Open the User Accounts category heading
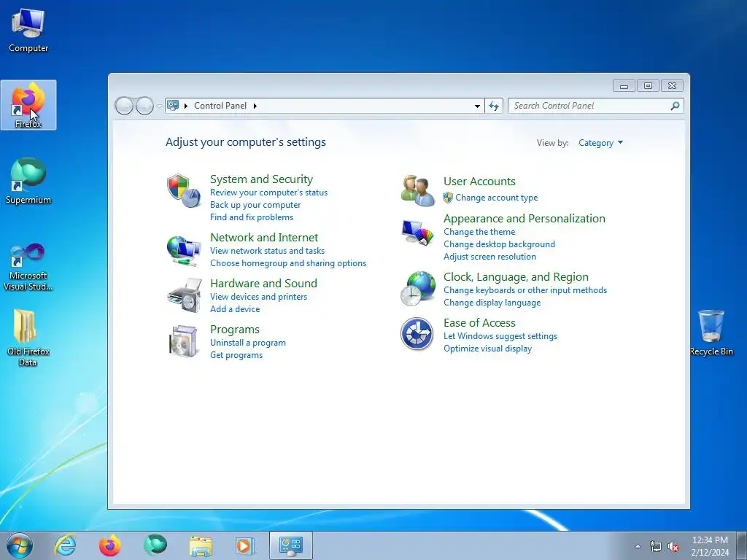The width and height of the screenshot is (747, 560). tap(479, 182)
